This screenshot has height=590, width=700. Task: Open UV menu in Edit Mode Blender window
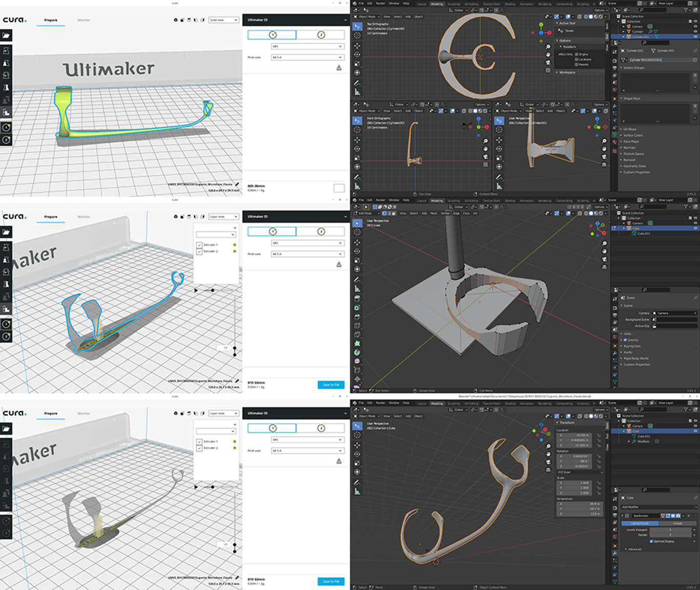[475, 213]
